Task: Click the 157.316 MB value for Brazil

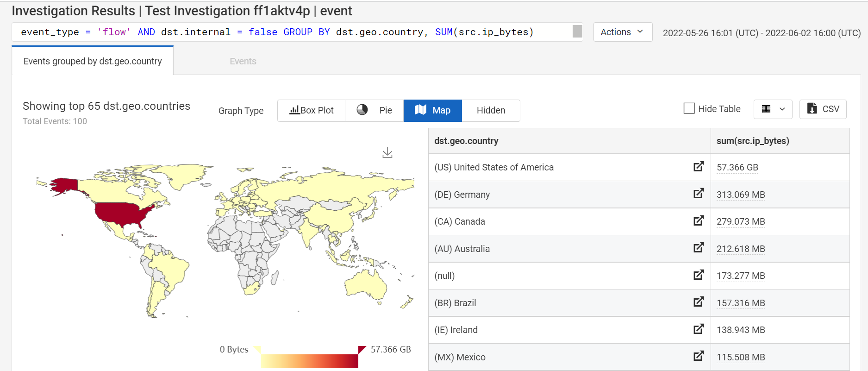Action: [741, 303]
